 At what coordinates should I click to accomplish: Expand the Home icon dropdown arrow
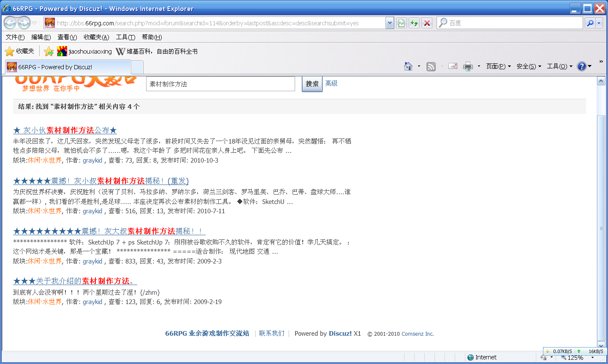[419, 66]
